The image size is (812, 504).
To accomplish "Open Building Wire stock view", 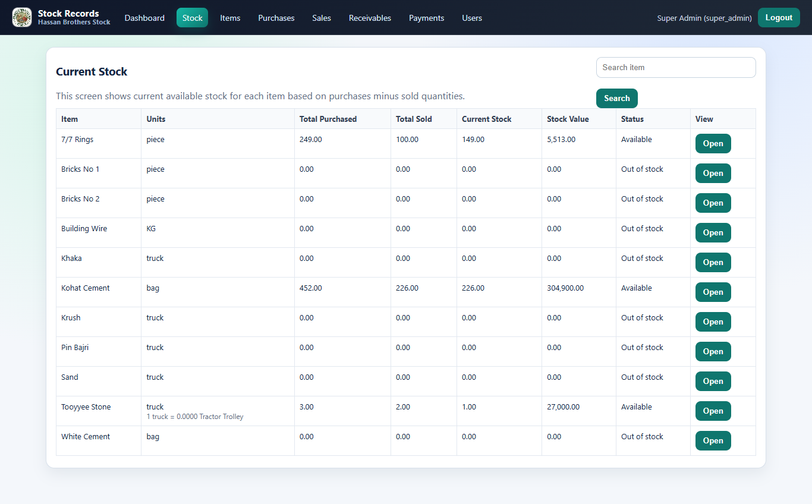I will (713, 233).
